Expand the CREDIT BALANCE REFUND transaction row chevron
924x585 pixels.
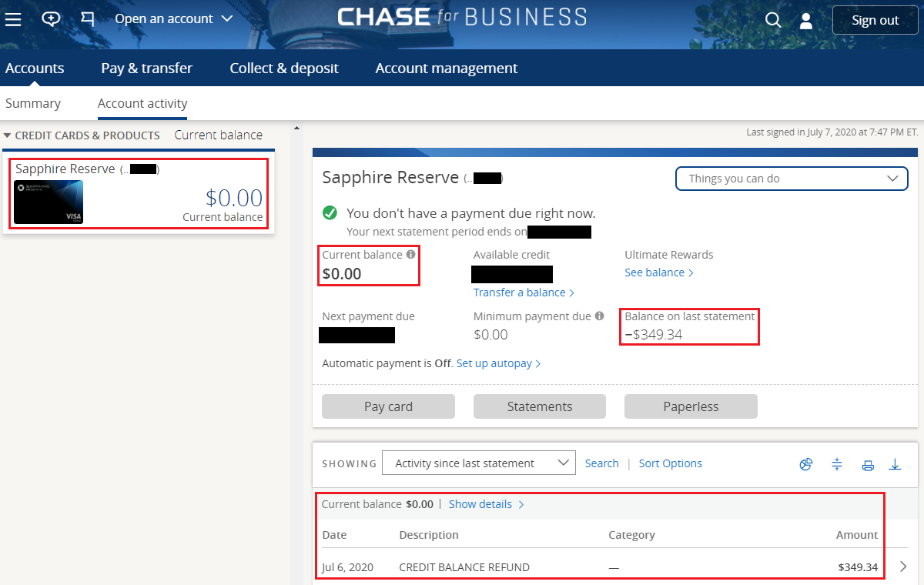coord(902,566)
